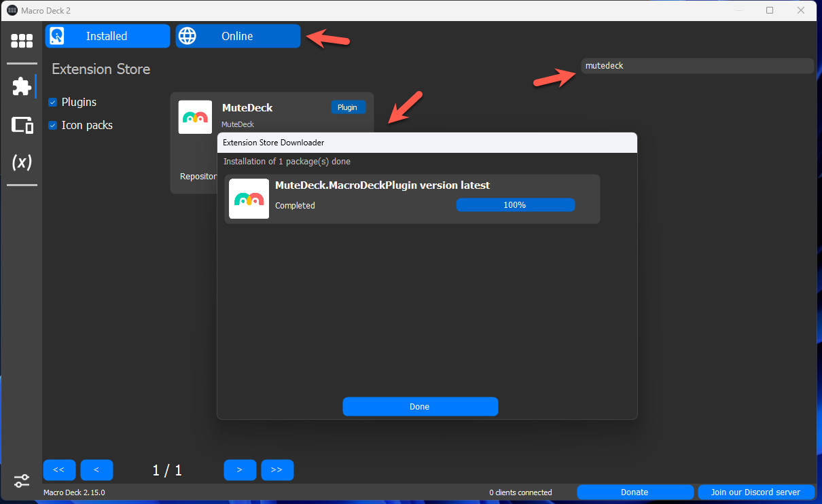Click the MuteDeck logo in the downloader dialog

[x=249, y=199]
